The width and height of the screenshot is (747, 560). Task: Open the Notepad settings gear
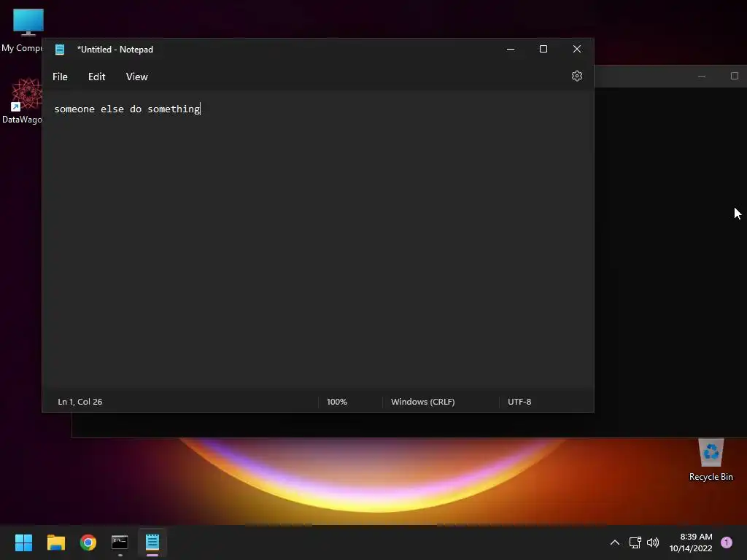tap(576, 76)
